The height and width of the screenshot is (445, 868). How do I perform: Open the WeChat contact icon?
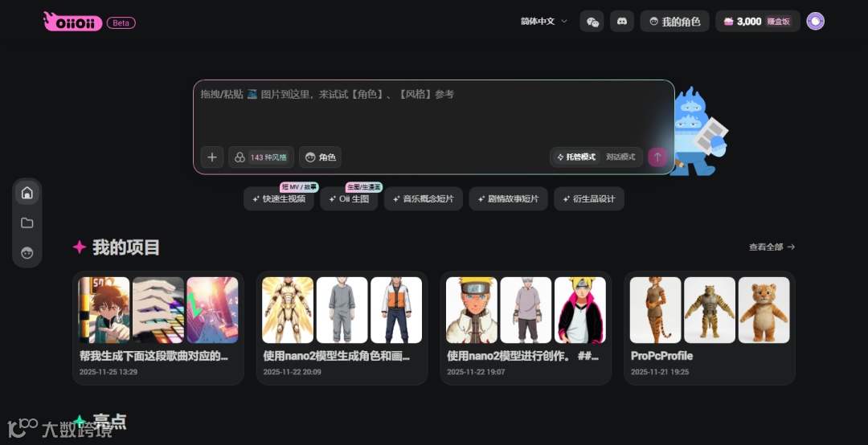coord(592,22)
